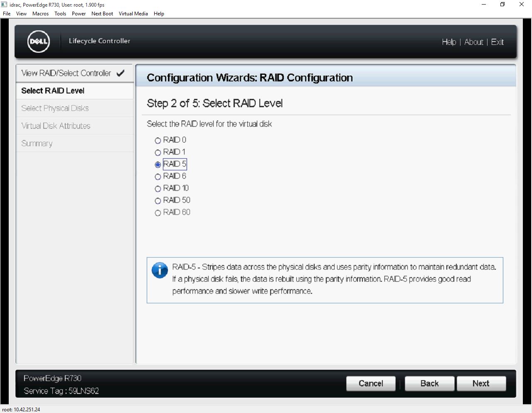Open the Next Boot menu
The image size is (532, 413).
102,14
